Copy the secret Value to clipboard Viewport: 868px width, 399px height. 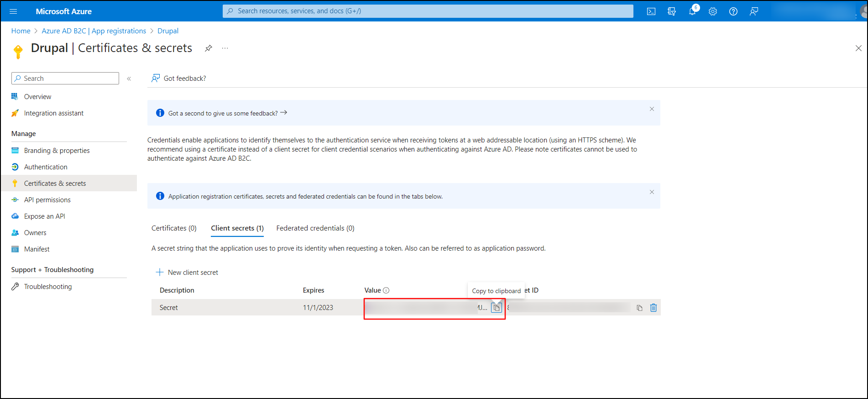pyautogui.click(x=497, y=308)
